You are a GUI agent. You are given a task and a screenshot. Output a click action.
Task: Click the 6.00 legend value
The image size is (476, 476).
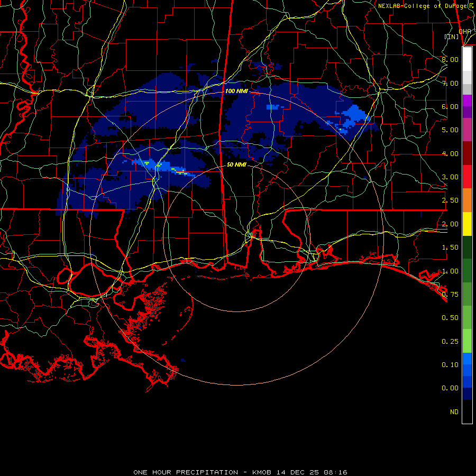coord(450,106)
